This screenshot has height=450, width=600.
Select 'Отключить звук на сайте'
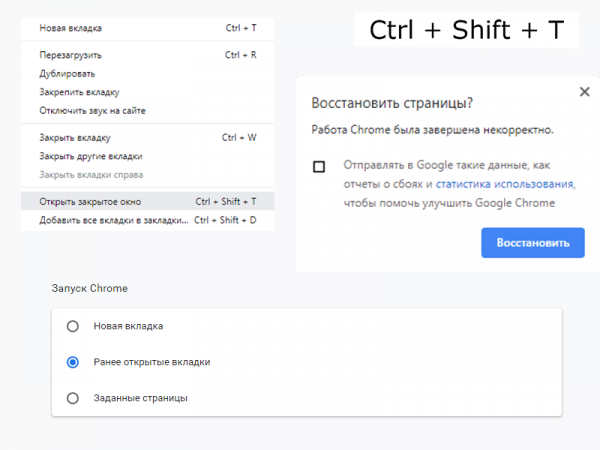pyautogui.click(x=148, y=111)
